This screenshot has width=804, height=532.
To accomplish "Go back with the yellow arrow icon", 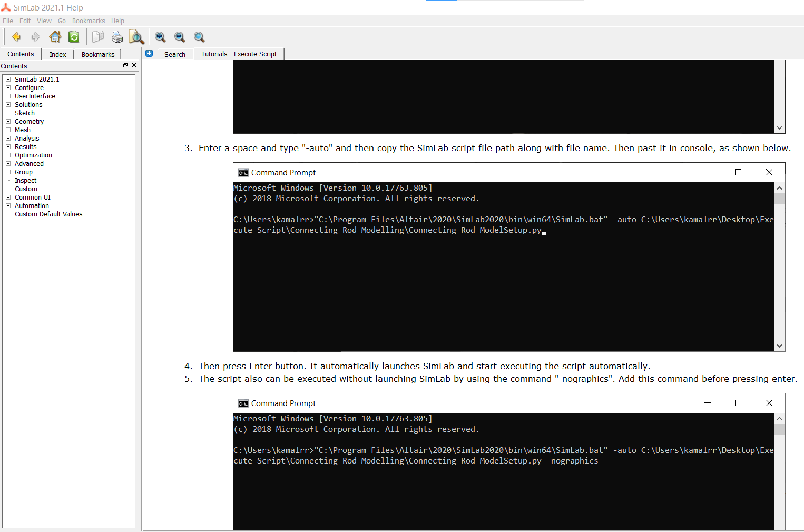I will tap(16, 37).
